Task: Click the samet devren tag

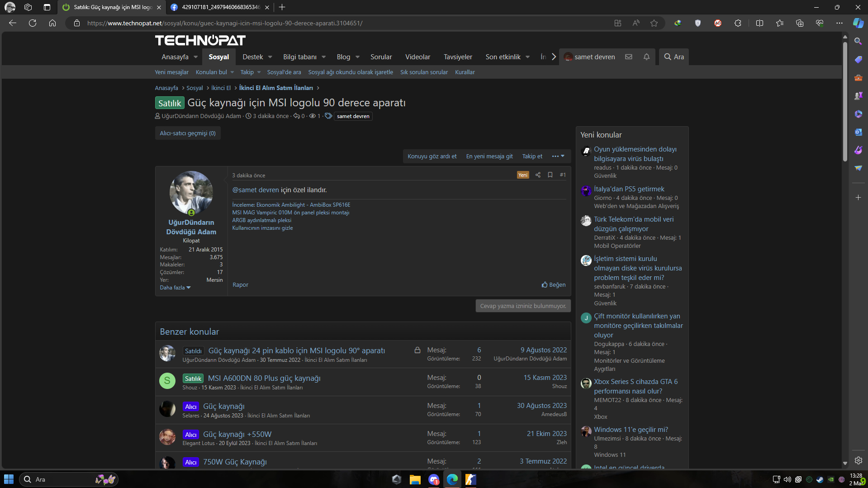Action: (353, 116)
